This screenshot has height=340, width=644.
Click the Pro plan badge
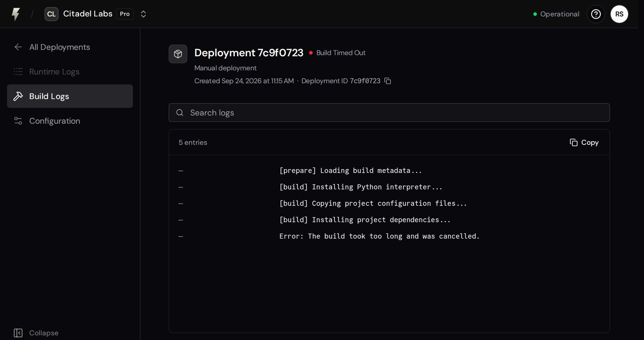[x=125, y=14]
